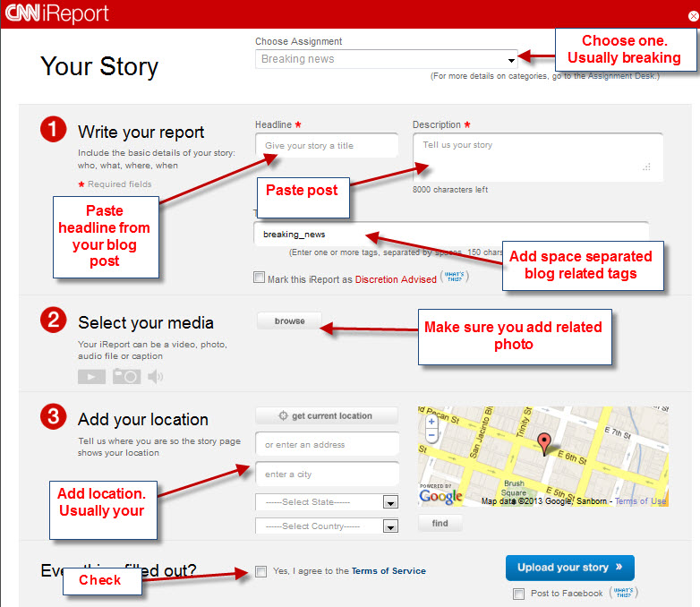This screenshot has width=700, height=607.
Task: Click the video media type icon
Action: 91,377
